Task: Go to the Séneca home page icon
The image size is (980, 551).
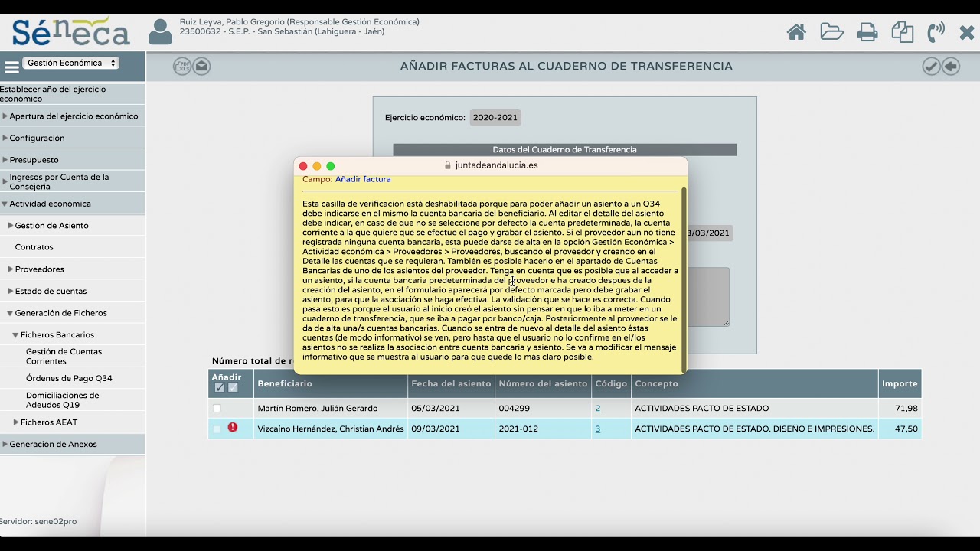Action: (x=796, y=32)
